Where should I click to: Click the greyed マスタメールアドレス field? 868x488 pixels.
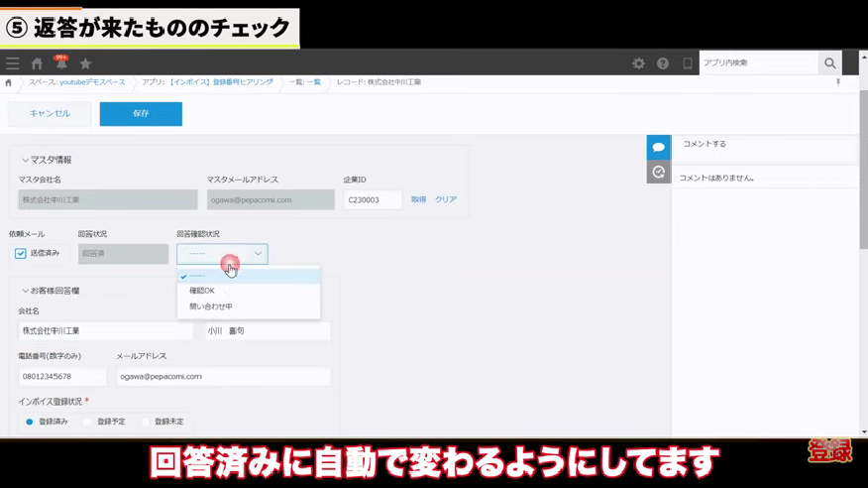tap(271, 200)
